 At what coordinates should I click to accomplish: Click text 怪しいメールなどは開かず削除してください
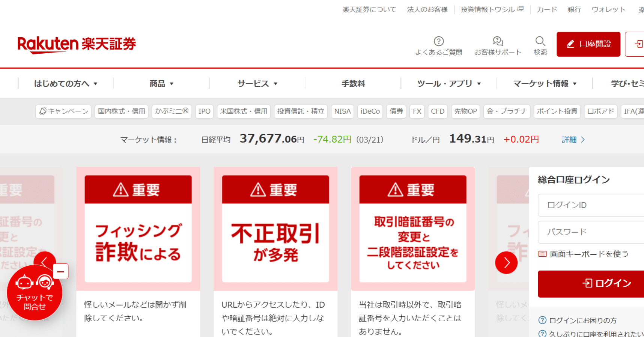(x=135, y=311)
